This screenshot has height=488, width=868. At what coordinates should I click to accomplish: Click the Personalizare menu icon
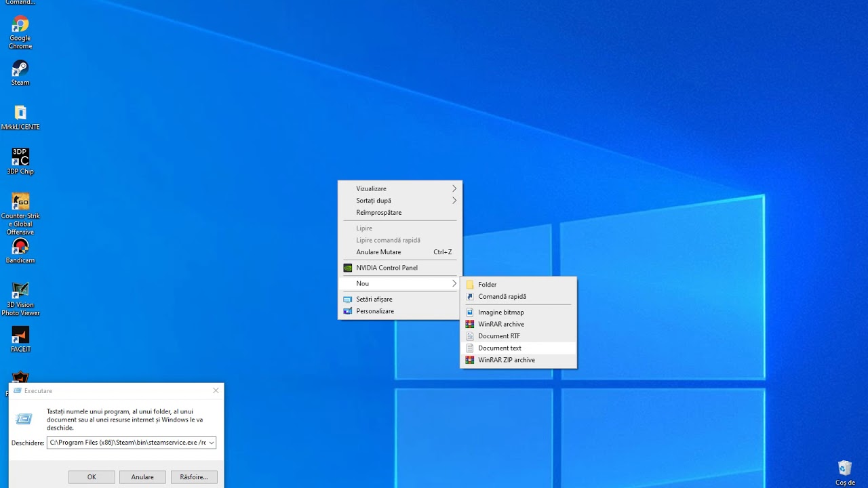pos(348,311)
